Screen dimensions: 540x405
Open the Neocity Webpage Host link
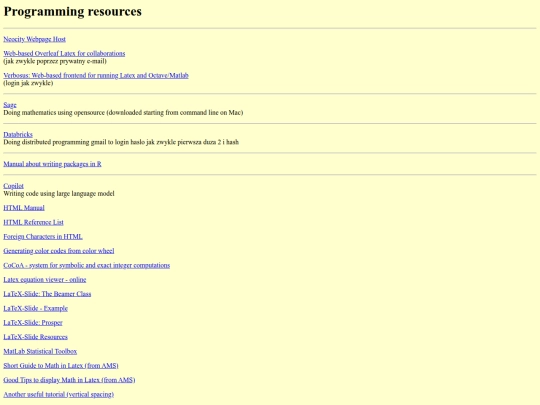(34, 39)
